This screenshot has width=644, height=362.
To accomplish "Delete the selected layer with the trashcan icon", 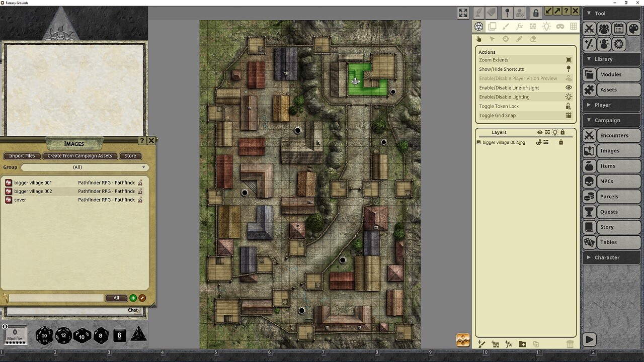I will 570,344.
